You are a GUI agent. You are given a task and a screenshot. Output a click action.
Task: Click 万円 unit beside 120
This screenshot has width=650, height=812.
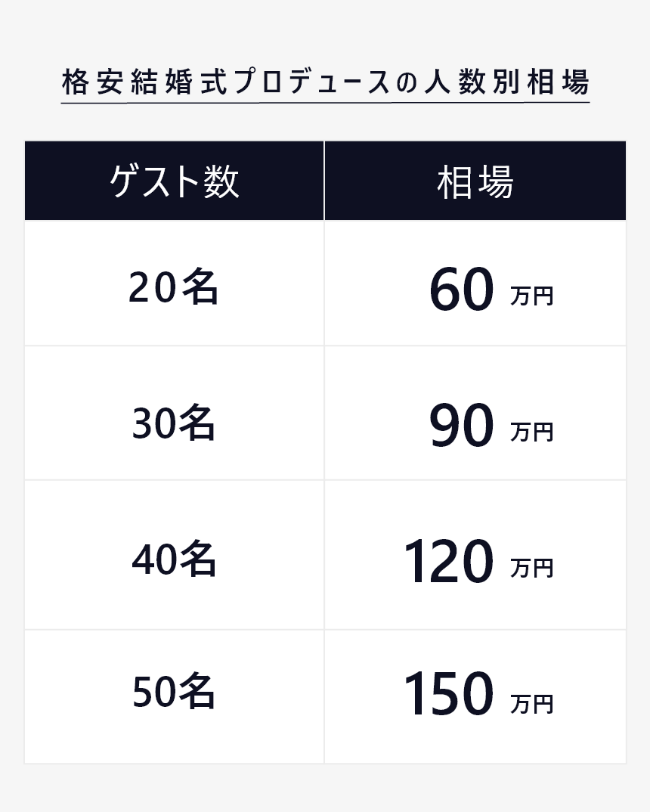[532, 568]
